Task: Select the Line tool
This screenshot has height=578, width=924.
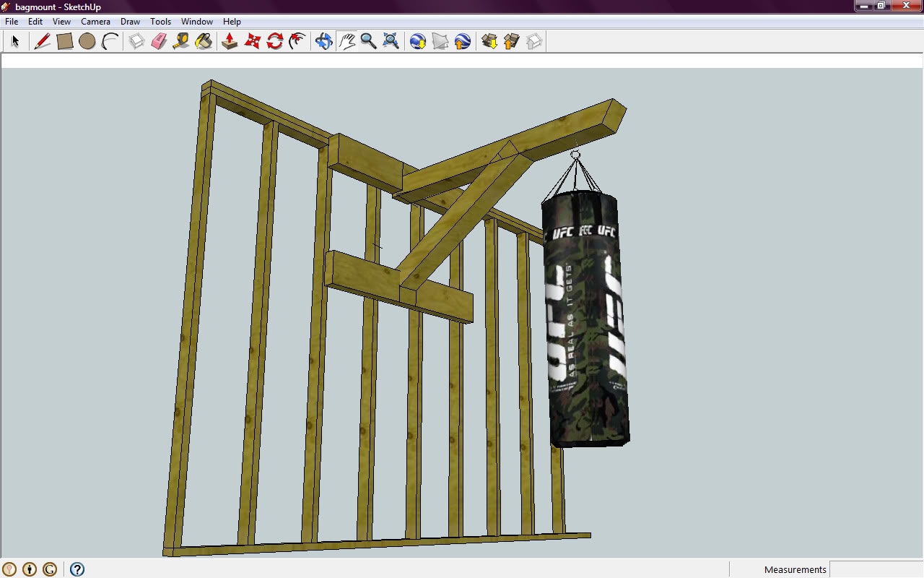Action: click(x=41, y=41)
